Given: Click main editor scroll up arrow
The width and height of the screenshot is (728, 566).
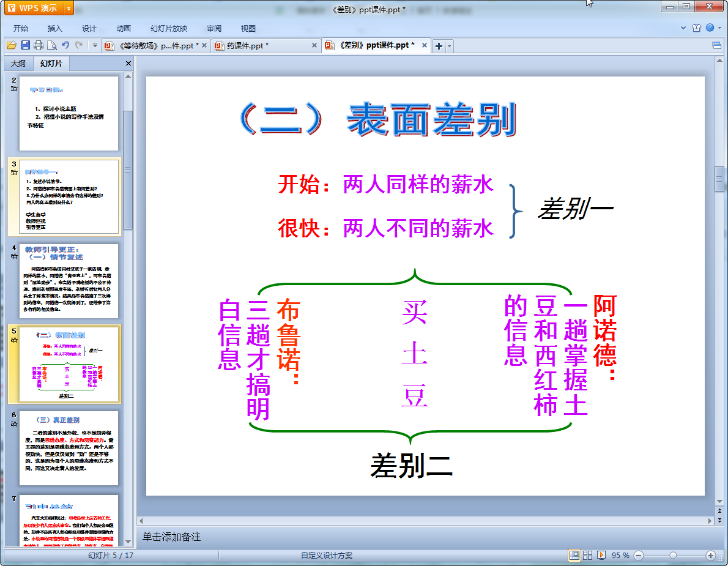Looking at the screenshot, I should pyautogui.click(x=719, y=61).
